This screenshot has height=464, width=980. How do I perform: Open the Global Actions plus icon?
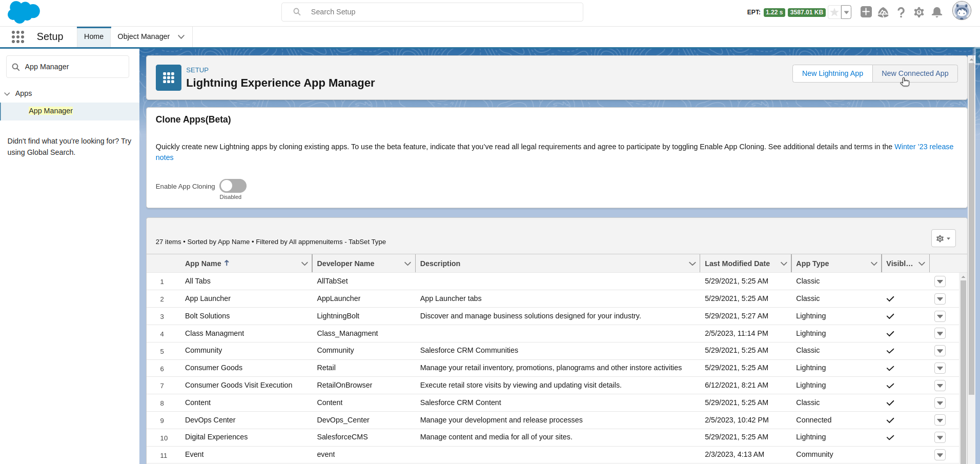coord(866,12)
